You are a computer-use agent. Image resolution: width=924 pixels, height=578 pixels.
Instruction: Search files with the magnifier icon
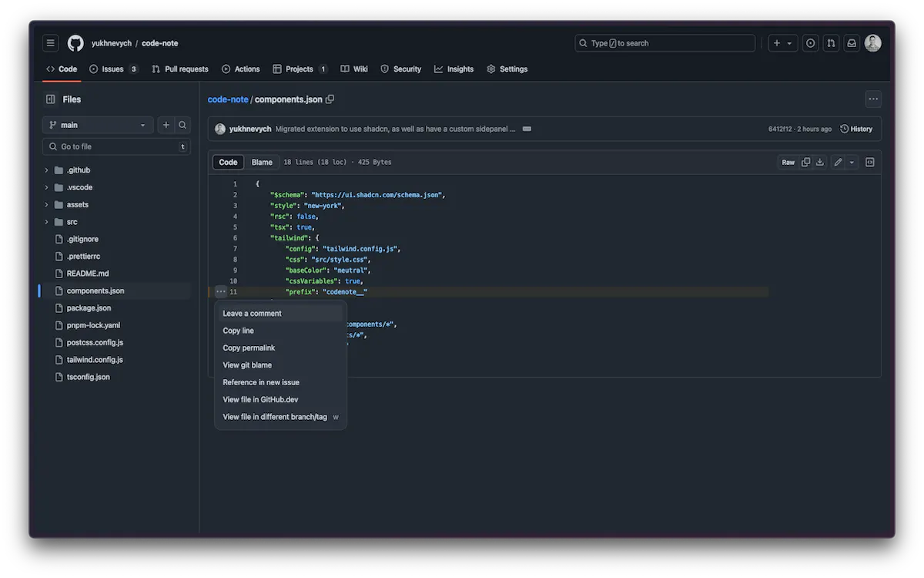[x=182, y=125]
